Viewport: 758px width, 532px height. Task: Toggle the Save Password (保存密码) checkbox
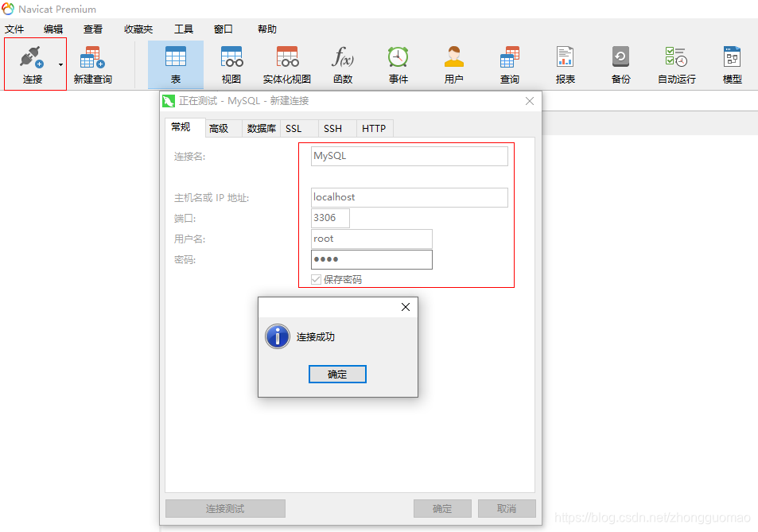(316, 279)
